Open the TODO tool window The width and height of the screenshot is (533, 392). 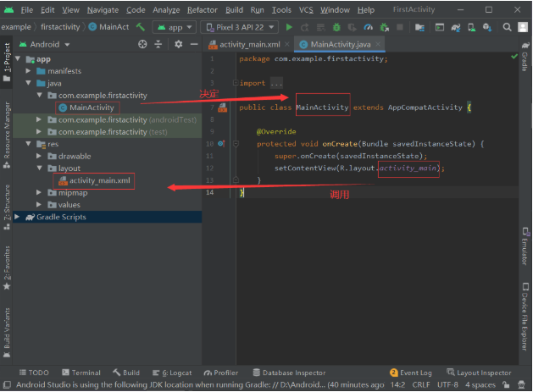34,373
